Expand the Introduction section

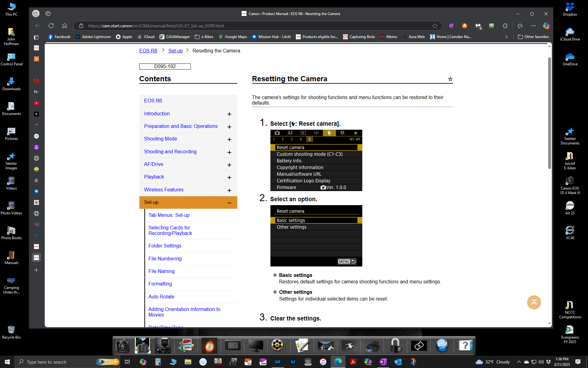pos(229,114)
